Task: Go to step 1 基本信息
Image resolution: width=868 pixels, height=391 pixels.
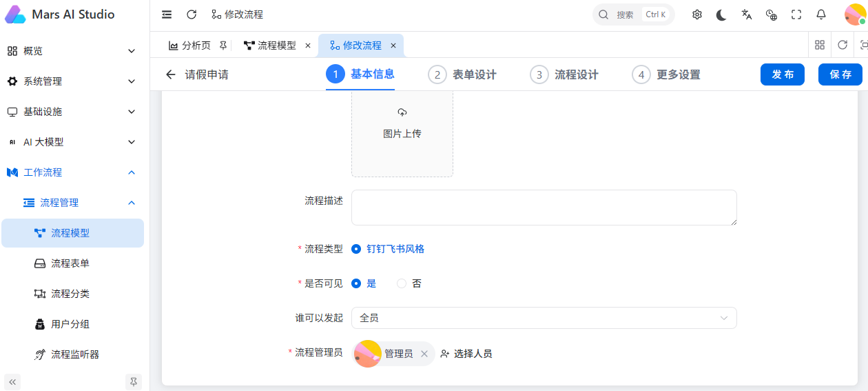Action: 360,74
